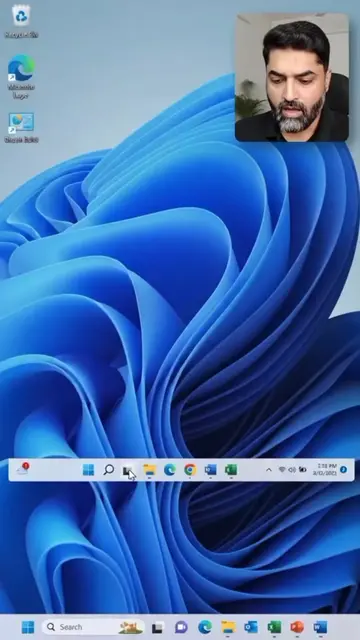
Task: Open Word on the bottom taskbar
Action: 320,627
